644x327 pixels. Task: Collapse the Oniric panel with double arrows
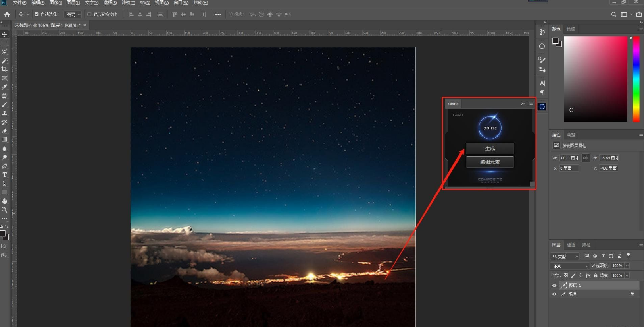(523, 104)
